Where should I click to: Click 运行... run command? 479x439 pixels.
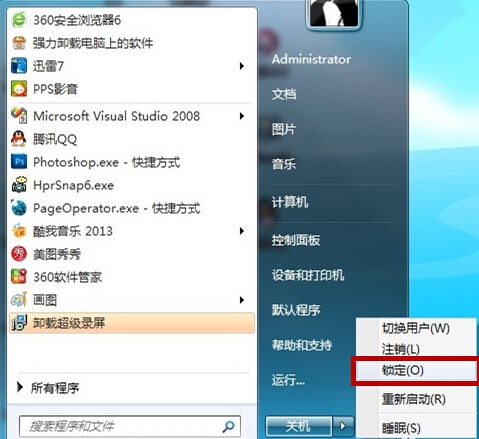pyautogui.click(x=288, y=380)
